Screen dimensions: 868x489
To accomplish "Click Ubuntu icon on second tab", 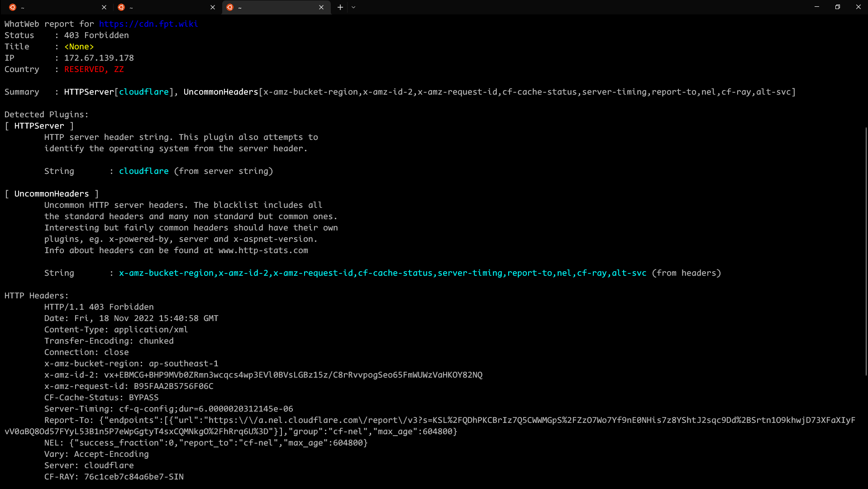I will tap(121, 7).
